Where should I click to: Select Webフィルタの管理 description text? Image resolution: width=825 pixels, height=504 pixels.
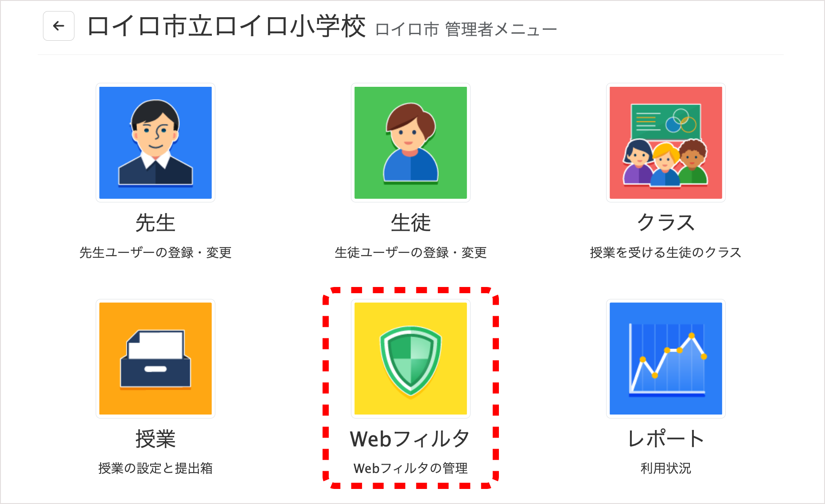[x=411, y=468]
